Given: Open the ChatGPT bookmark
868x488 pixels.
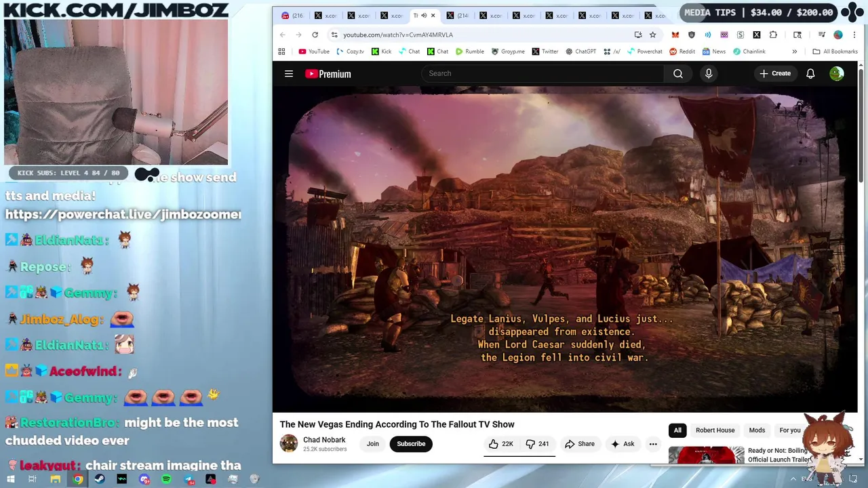Looking at the screenshot, I should click(581, 52).
